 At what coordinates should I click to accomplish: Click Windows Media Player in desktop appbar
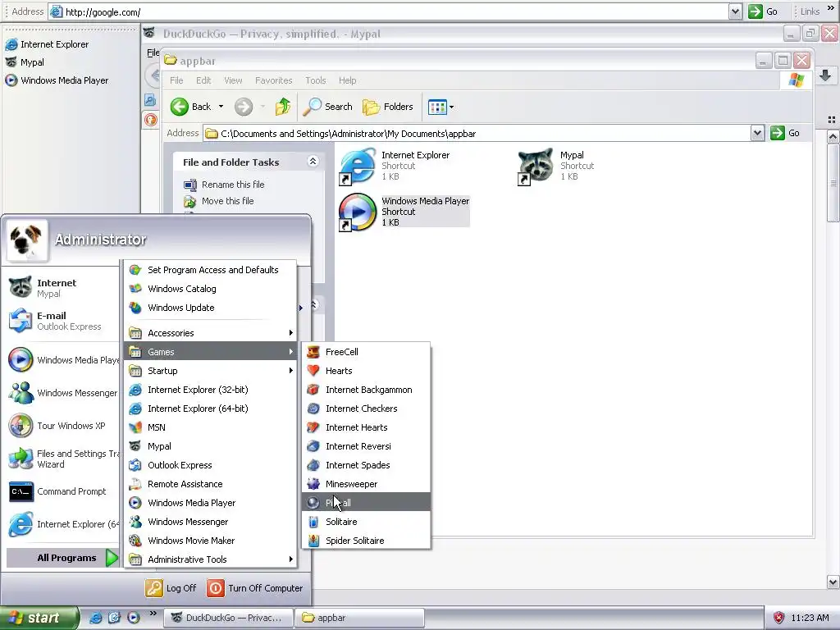(x=57, y=80)
